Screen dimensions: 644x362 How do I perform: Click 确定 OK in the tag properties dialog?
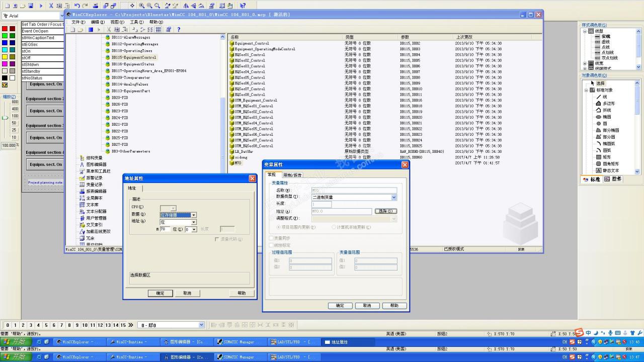coord(340,306)
